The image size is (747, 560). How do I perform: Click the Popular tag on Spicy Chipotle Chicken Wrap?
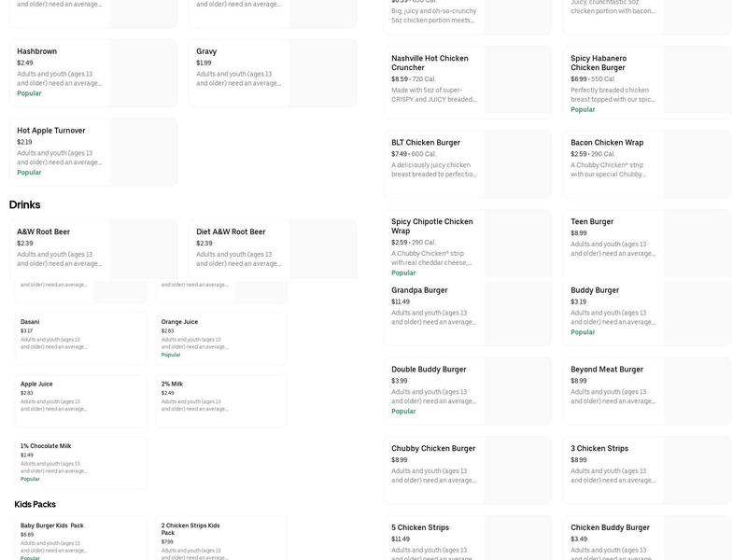point(403,273)
